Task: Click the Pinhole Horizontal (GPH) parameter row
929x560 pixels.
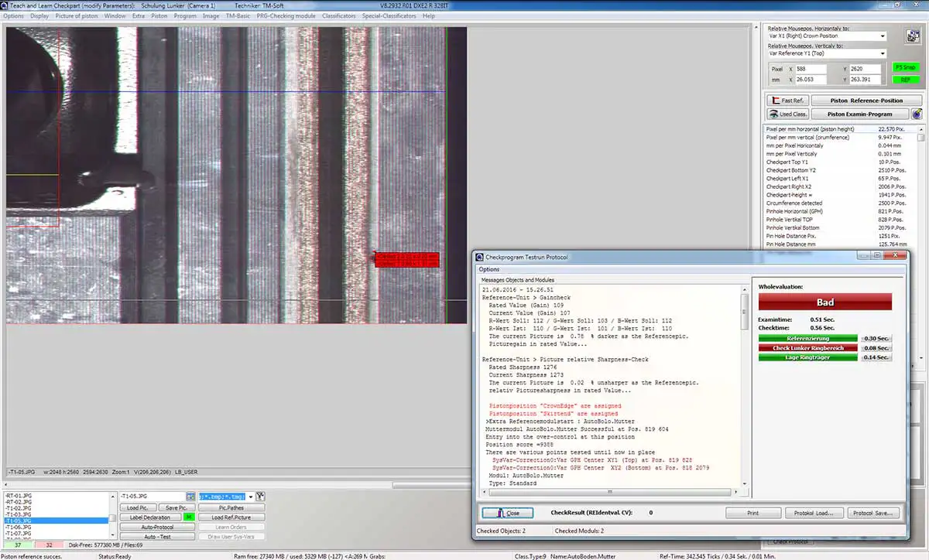Action: [x=839, y=211]
